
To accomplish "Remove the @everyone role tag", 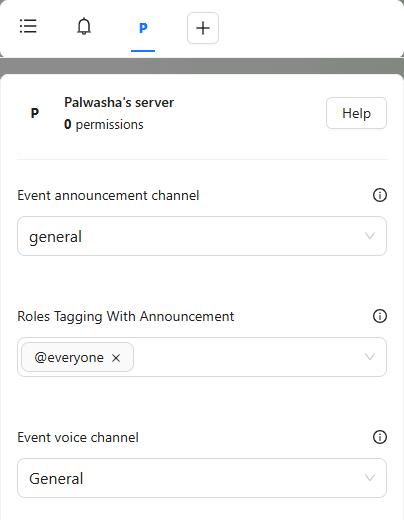I will click(x=116, y=358).
